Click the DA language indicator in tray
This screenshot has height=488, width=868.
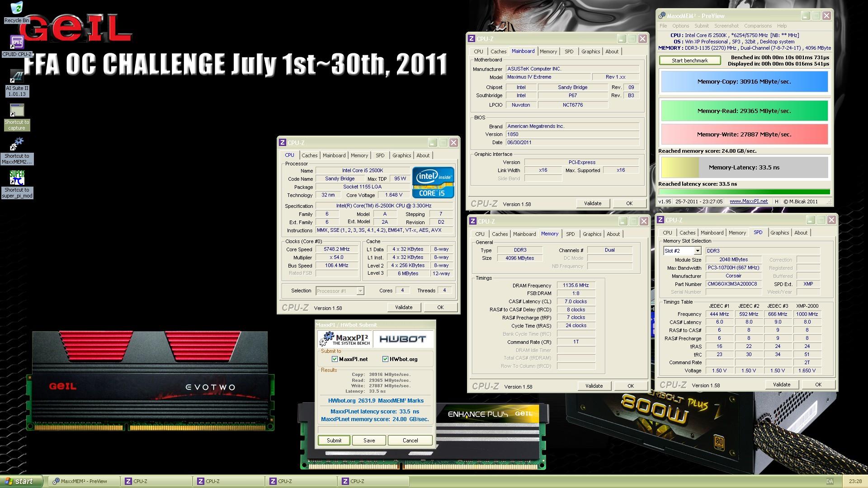coord(830,481)
